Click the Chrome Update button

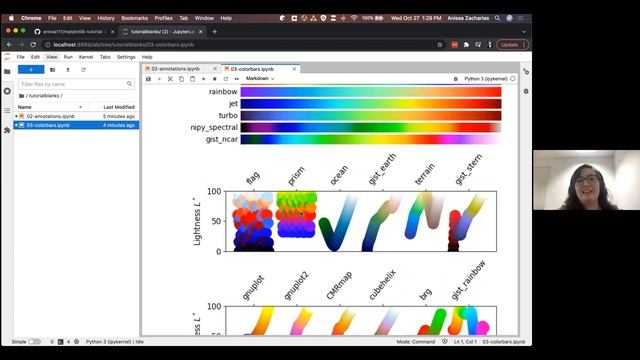(x=513, y=45)
